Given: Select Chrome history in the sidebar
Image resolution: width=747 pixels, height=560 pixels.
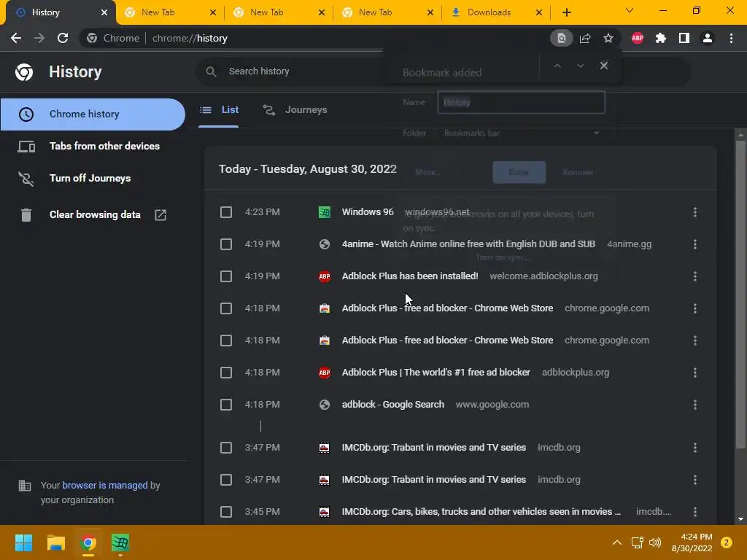Looking at the screenshot, I should click(x=93, y=114).
